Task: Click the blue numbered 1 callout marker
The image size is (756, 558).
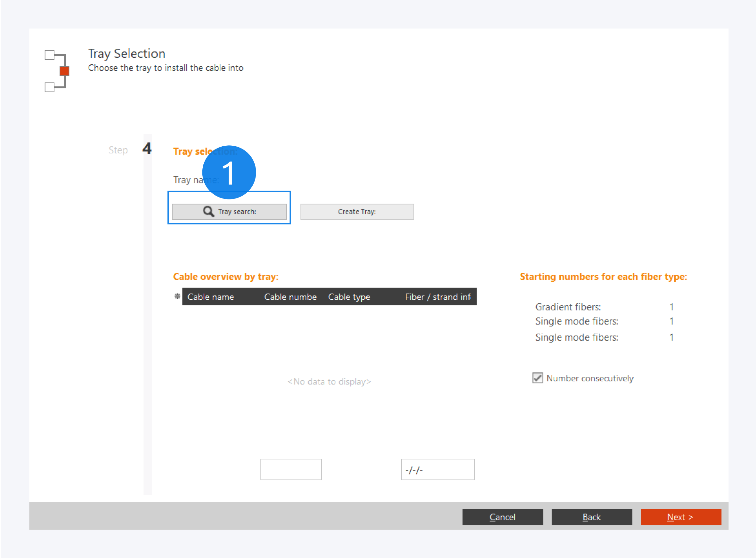Action: [229, 172]
